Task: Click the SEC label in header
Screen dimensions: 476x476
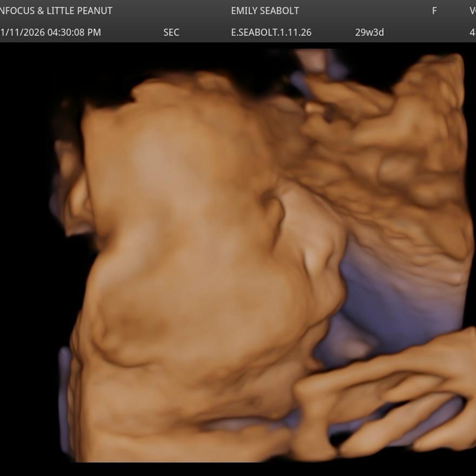Action: tap(171, 32)
